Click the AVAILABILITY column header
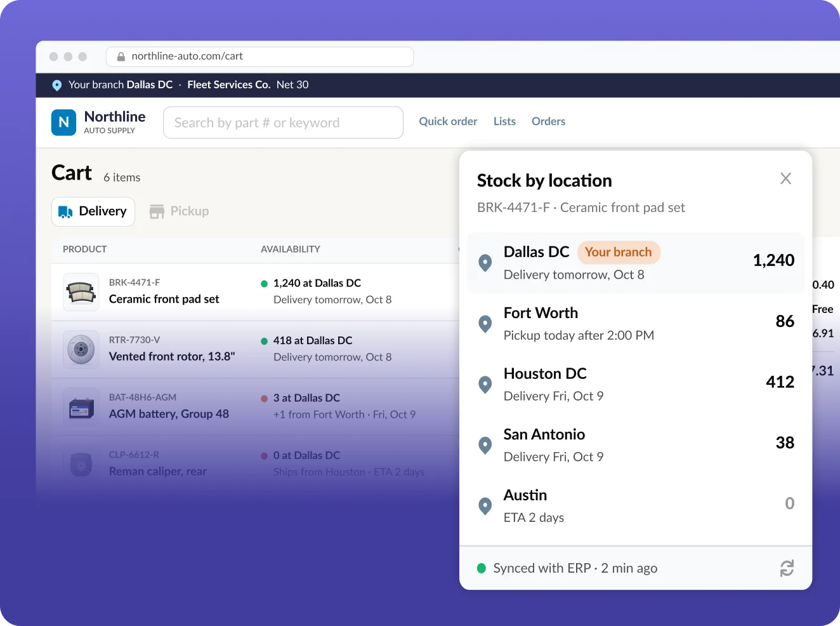 (291, 250)
